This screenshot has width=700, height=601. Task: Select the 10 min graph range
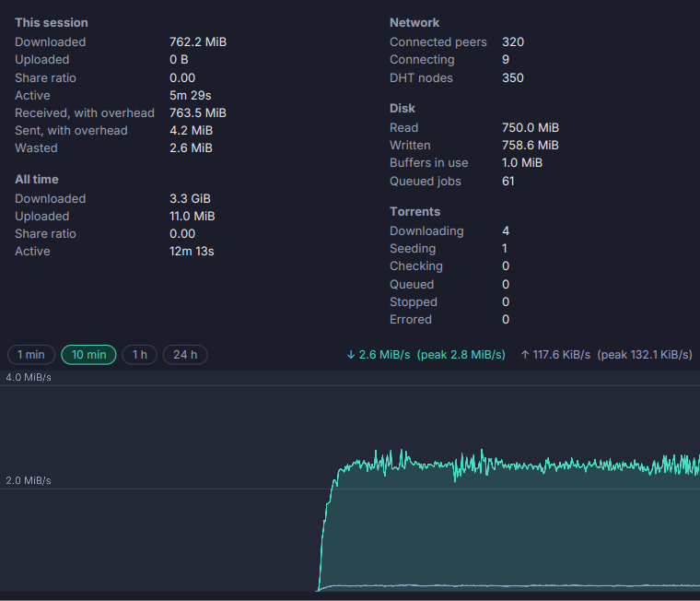tap(88, 355)
